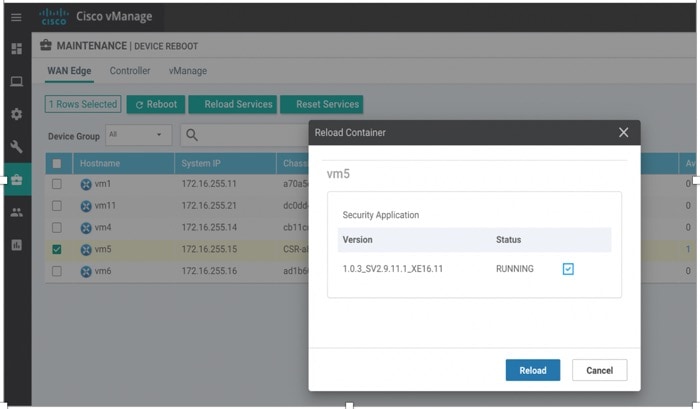Click the vm4 router device icon
The height and width of the screenshot is (409, 700).
pyautogui.click(x=86, y=228)
